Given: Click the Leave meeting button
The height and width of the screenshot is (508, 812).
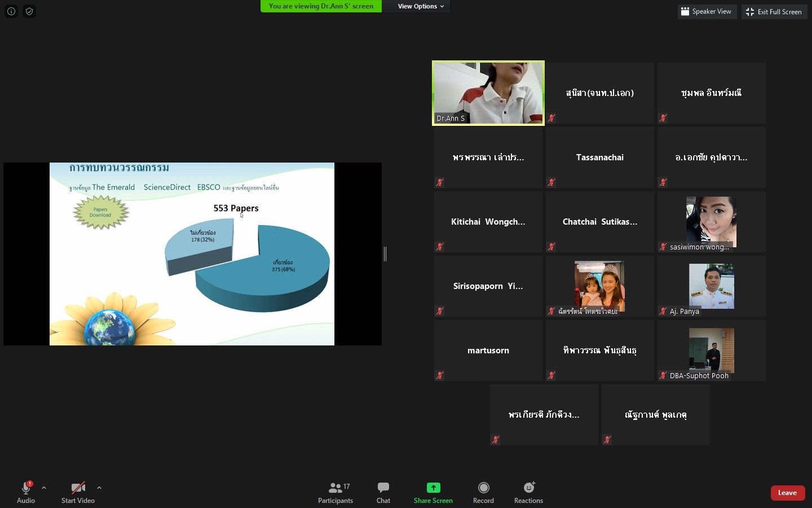Looking at the screenshot, I should pos(787,493).
